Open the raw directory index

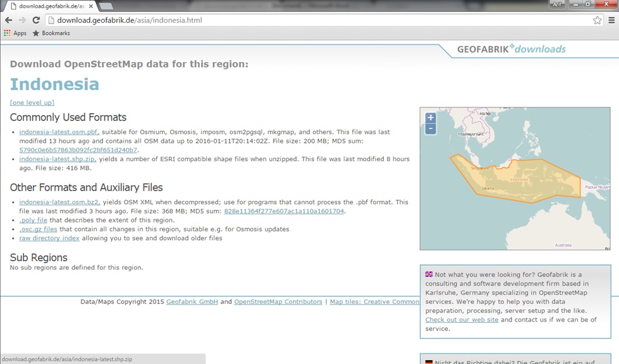click(49, 238)
